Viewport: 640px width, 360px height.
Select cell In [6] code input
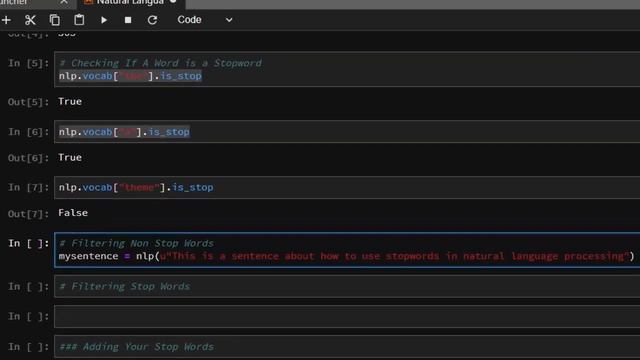347,132
